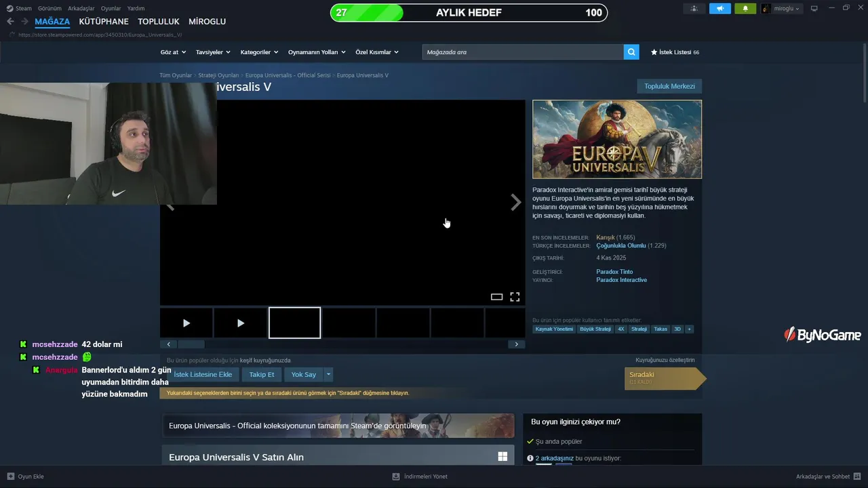The image size is (868, 488).
Task: Click the next media arrow on trailer
Action: point(516,202)
